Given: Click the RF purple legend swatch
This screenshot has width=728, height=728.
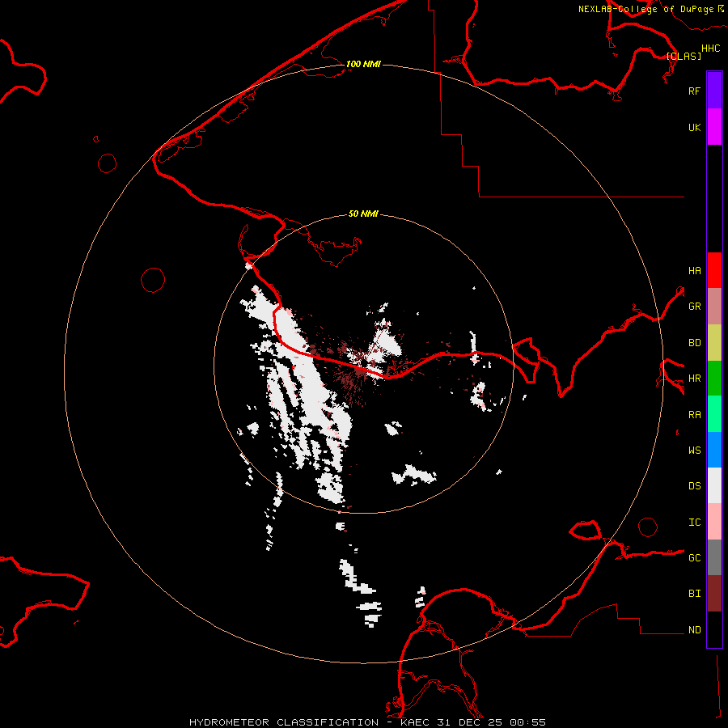Looking at the screenshot, I should [714, 91].
